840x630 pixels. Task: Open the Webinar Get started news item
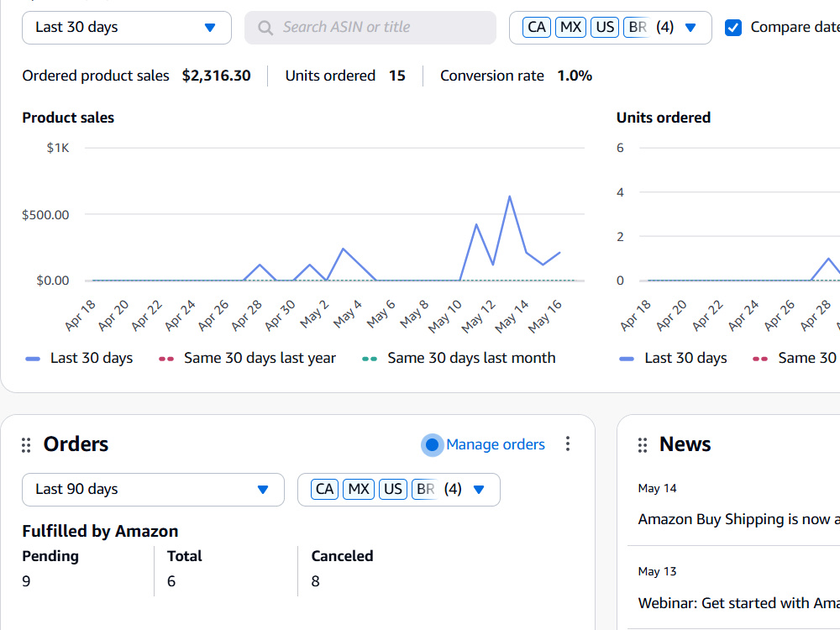[x=738, y=603]
